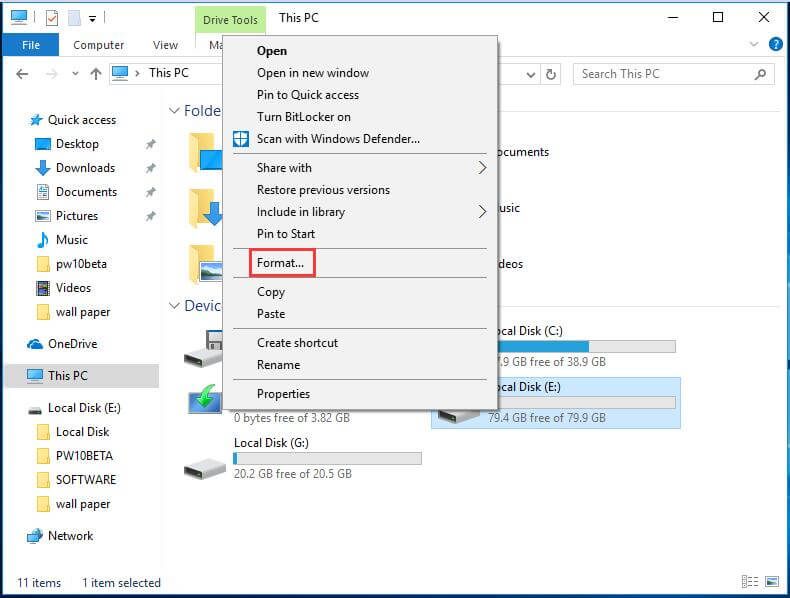This screenshot has width=790, height=598.
Task: Refresh the This PC view
Action: [551, 75]
